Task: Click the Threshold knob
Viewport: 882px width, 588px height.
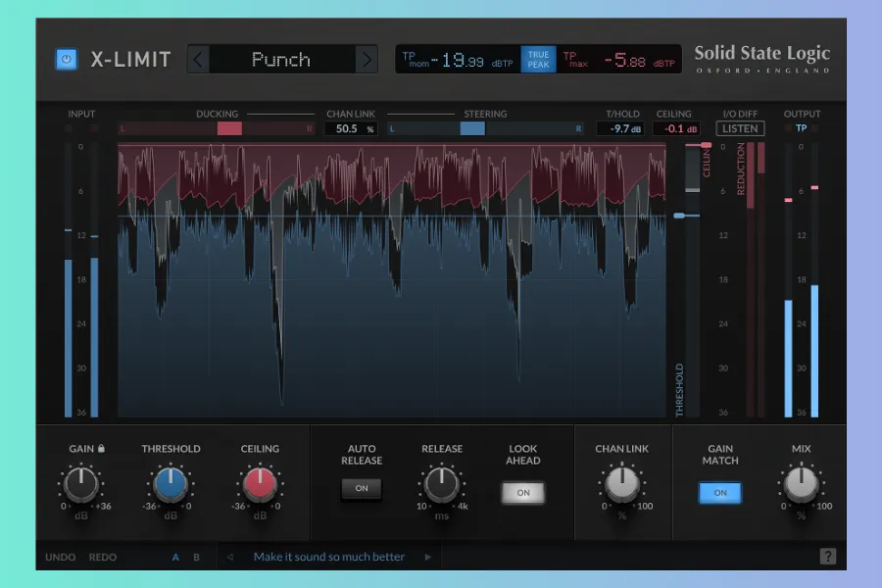Action: click(x=171, y=484)
